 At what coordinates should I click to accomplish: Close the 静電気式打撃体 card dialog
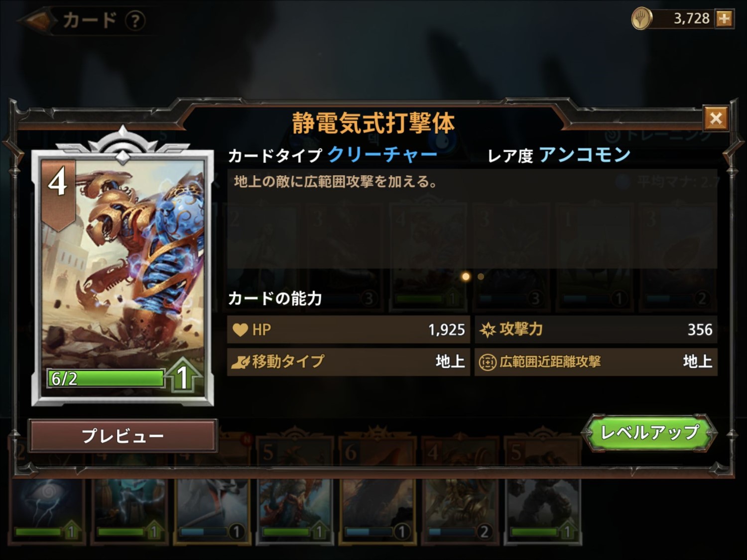pyautogui.click(x=716, y=118)
